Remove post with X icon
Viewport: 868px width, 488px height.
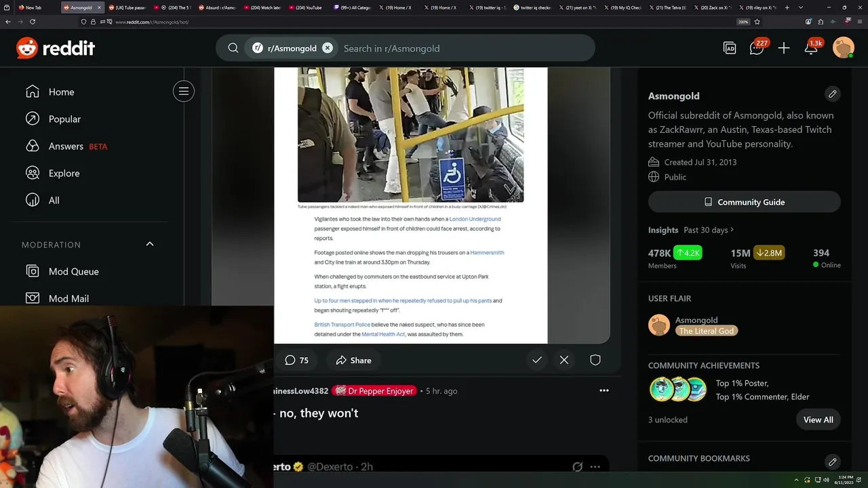[x=564, y=360]
